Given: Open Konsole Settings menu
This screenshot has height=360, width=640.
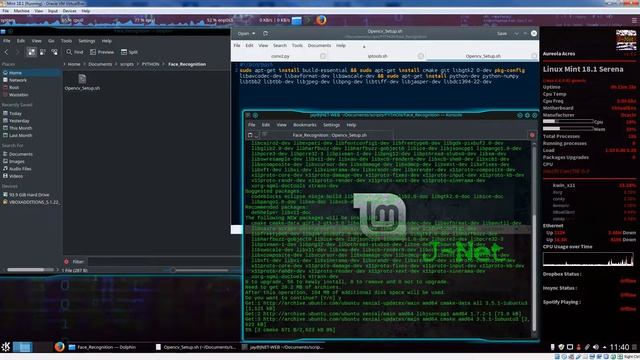Looking at the screenshot, I should coord(331,125).
